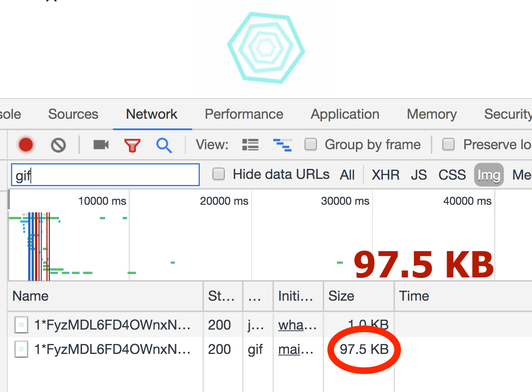Open the Application panel tab
The image size is (532, 392).
(345, 114)
